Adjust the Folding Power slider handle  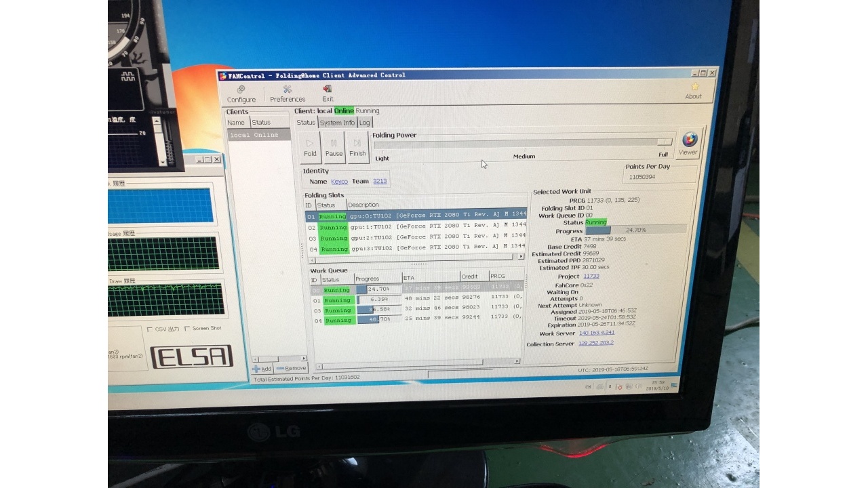[665, 142]
